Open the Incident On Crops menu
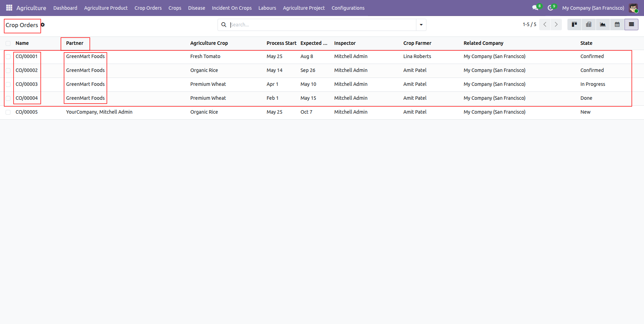 pyautogui.click(x=232, y=8)
